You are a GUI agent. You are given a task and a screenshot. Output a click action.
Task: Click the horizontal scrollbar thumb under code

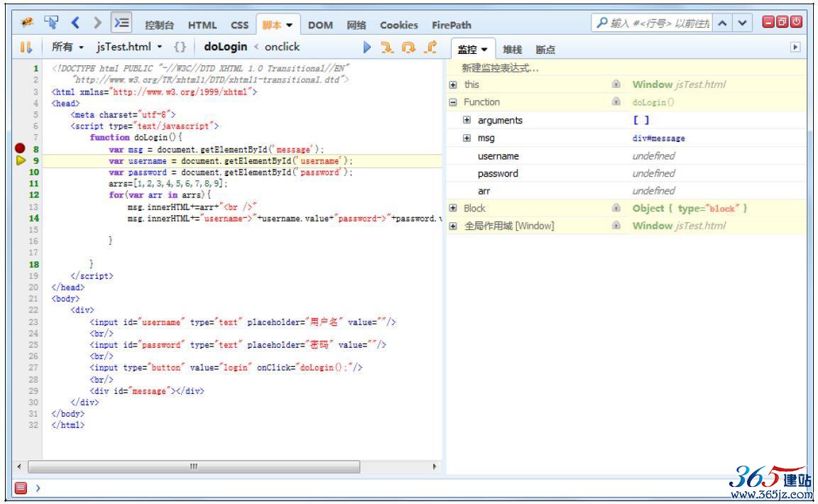point(194,466)
